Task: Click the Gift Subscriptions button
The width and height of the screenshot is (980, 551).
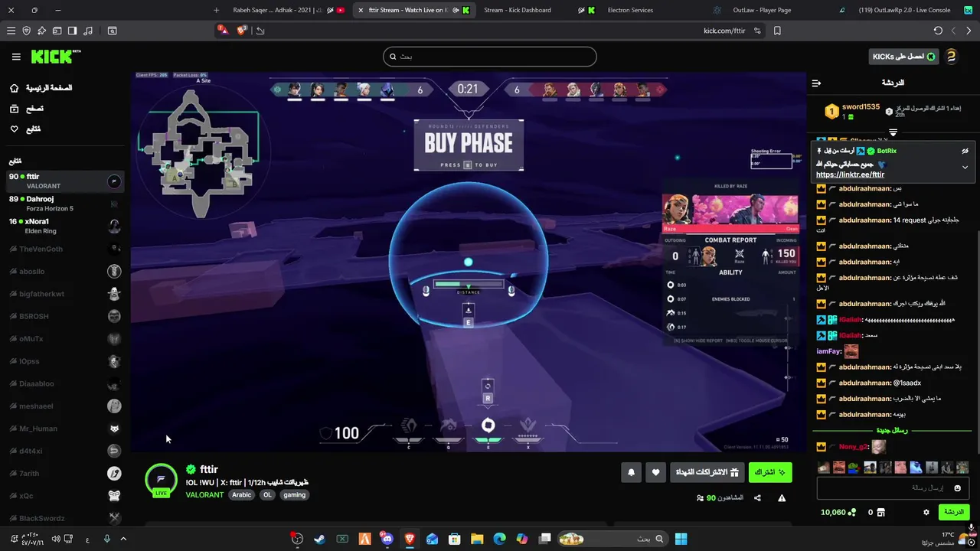Action: pyautogui.click(x=707, y=472)
